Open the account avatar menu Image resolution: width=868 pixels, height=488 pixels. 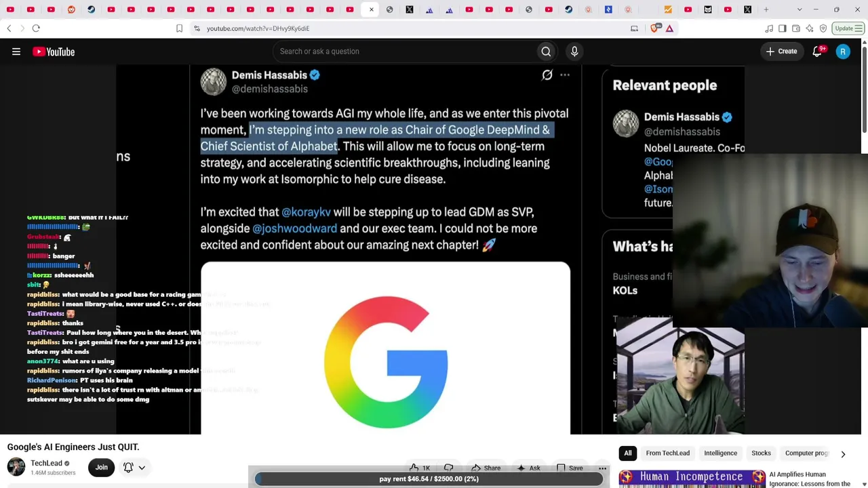coord(843,52)
